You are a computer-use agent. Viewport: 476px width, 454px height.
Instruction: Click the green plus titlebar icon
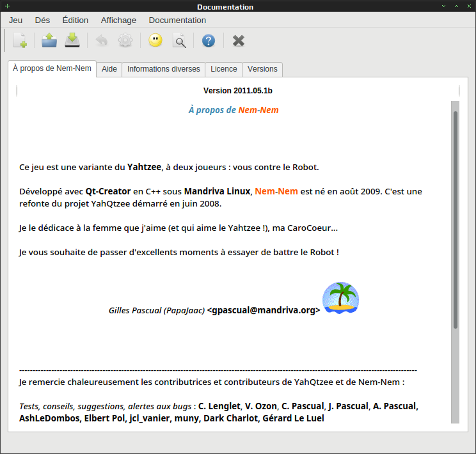[x=7, y=6]
